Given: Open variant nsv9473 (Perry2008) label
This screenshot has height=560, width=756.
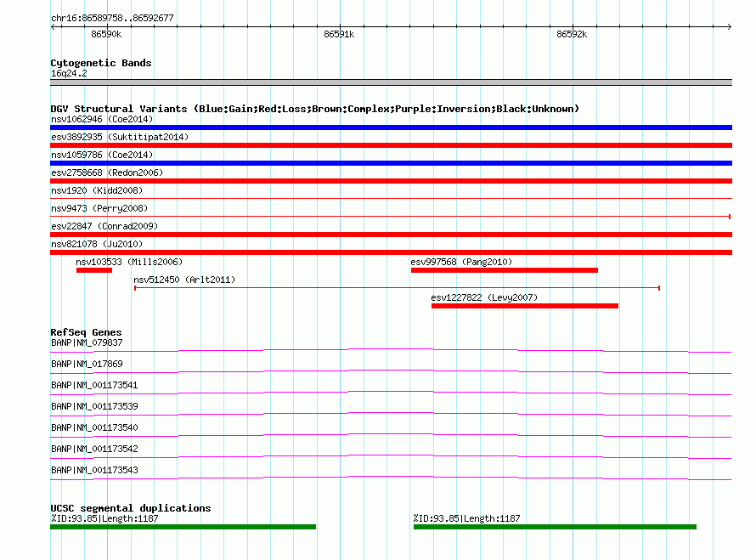Looking at the screenshot, I should point(99,208).
